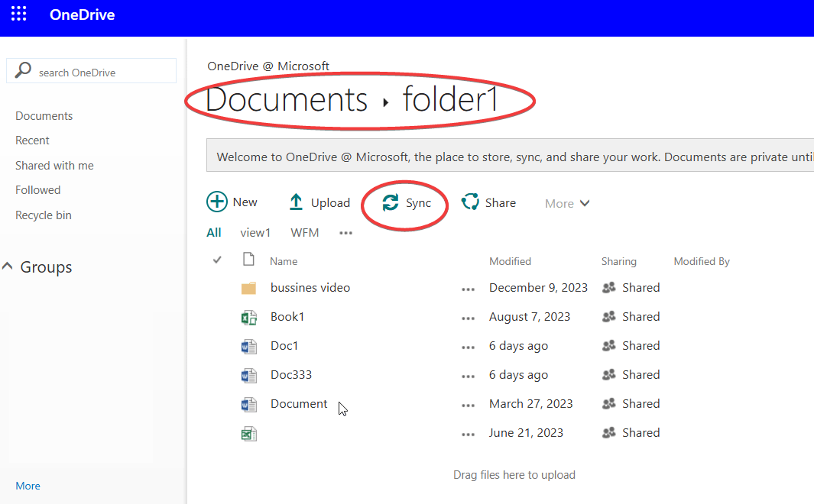This screenshot has height=504, width=814.
Task: Click Shared with me in the sidebar
Action: (54, 165)
